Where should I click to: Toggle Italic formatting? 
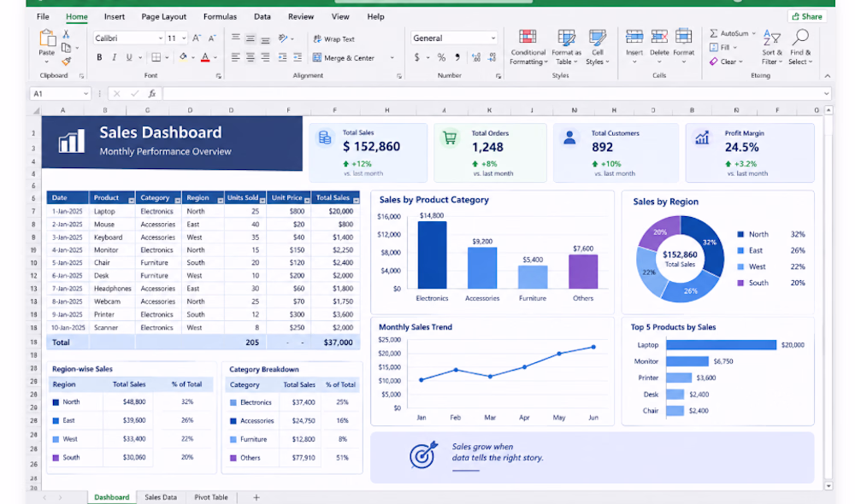click(114, 57)
